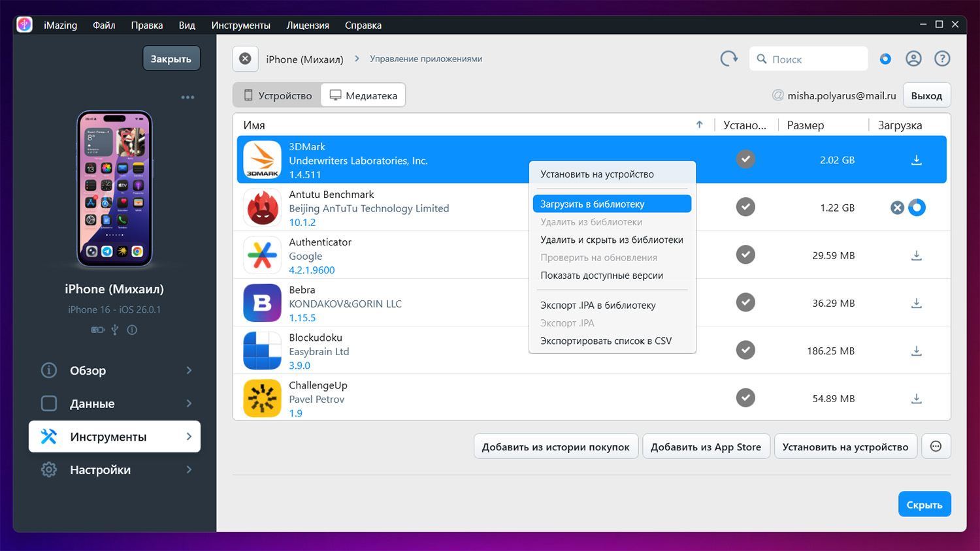Cancel the Antutu Benchmark download

[897, 208]
